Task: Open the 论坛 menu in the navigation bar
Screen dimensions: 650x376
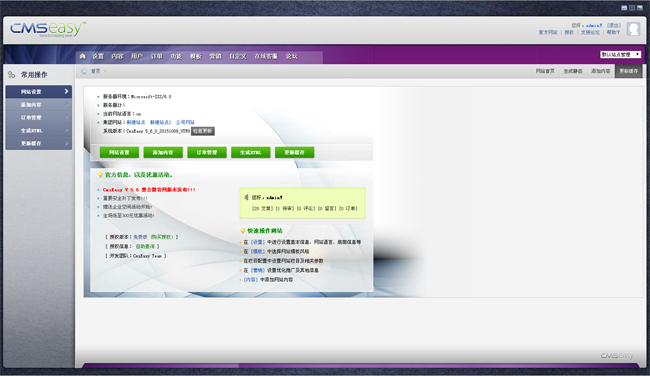Action: (291, 56)
